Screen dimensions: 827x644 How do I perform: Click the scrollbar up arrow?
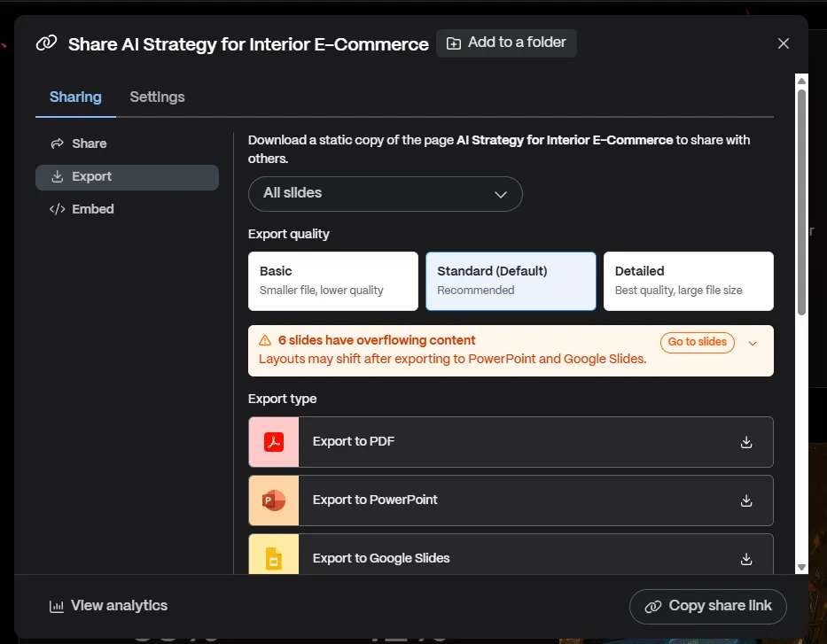801,81
